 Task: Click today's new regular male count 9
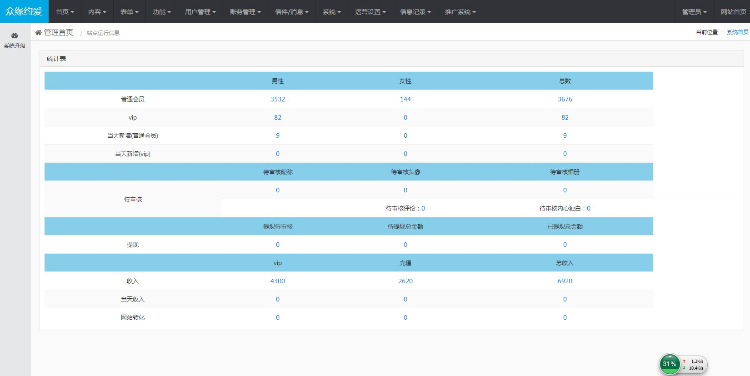[x=277, y=135]
